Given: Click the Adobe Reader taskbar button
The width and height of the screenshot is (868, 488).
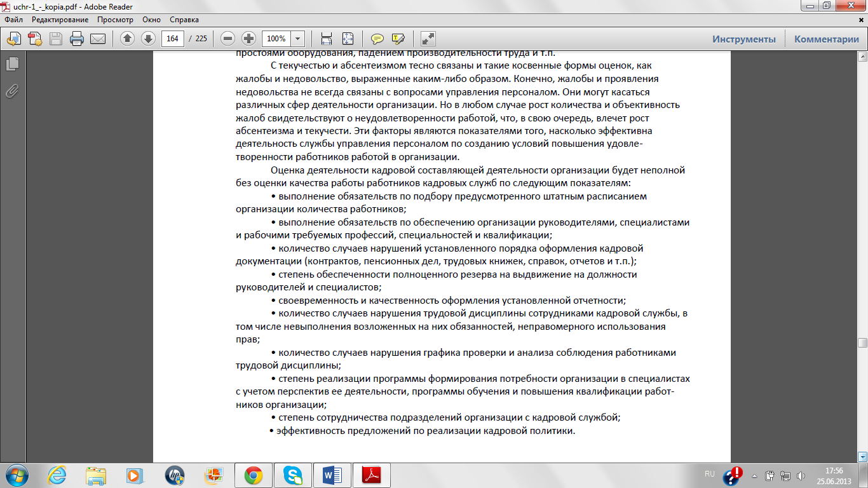Looking at the screenshot, I should pyautogui.click(x=372, y=475).
